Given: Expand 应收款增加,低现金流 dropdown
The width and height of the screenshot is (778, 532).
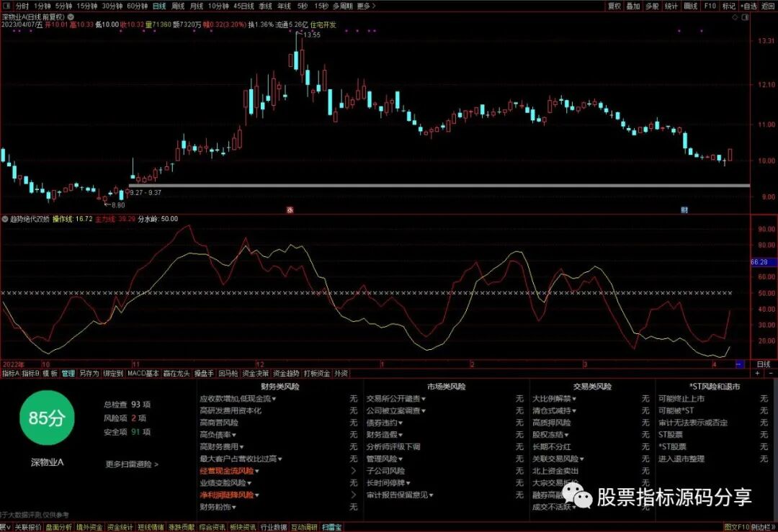Looking at the screenshot, I should click(x=238, y=399).
